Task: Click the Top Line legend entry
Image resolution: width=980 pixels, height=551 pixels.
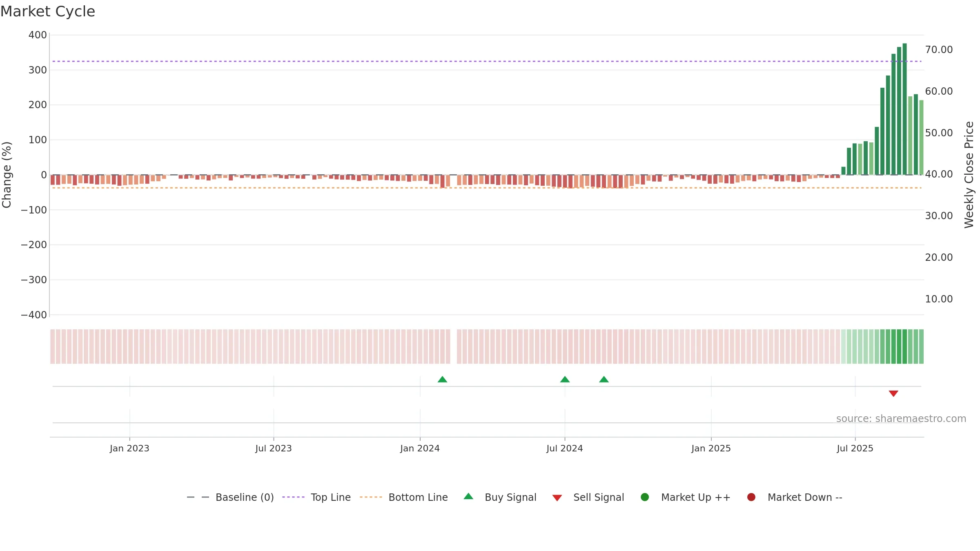Action: pyautogui.click(x=316, y=497)
